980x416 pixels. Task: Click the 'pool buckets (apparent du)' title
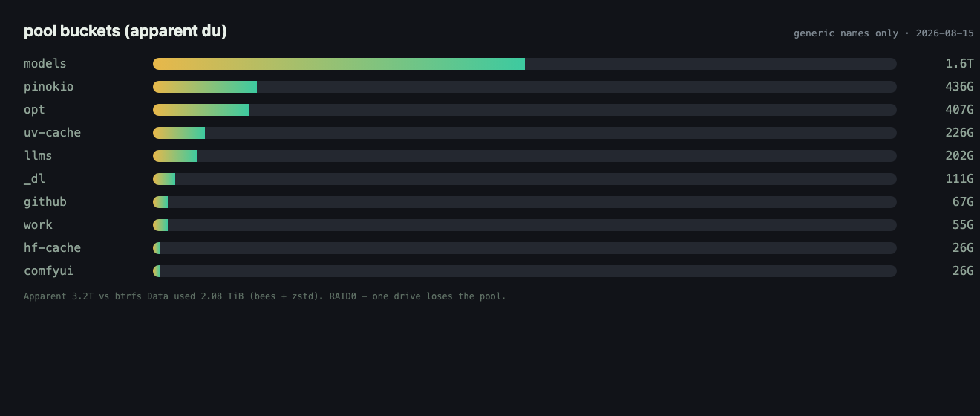(x=125, y=31)
